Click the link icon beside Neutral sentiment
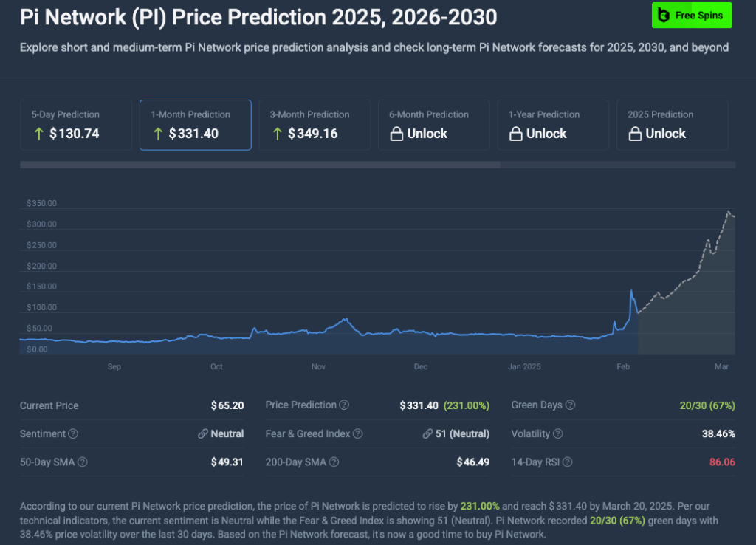The width and height of the screenshot is (756, 545). coord(202,434)
